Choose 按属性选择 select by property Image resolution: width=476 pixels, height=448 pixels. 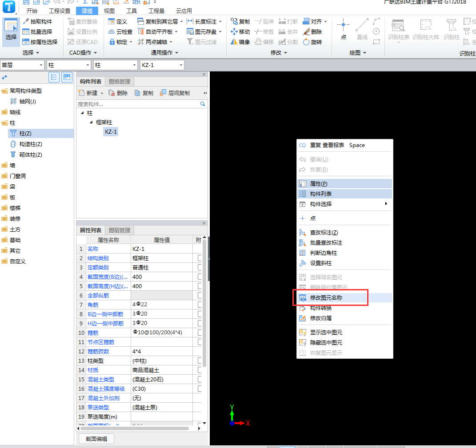point(40,42)
